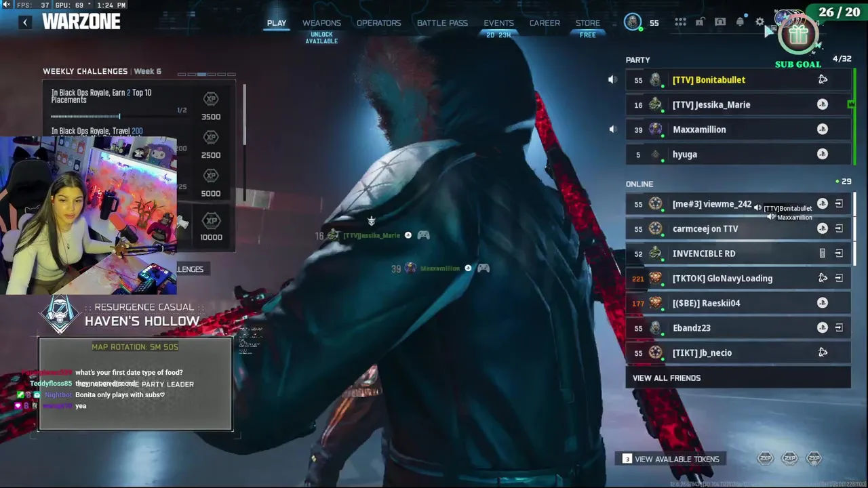This screenshot has width=868, height=488.
Task: Select online friend INVENCIBLE RD
Action: pos(738,253)
